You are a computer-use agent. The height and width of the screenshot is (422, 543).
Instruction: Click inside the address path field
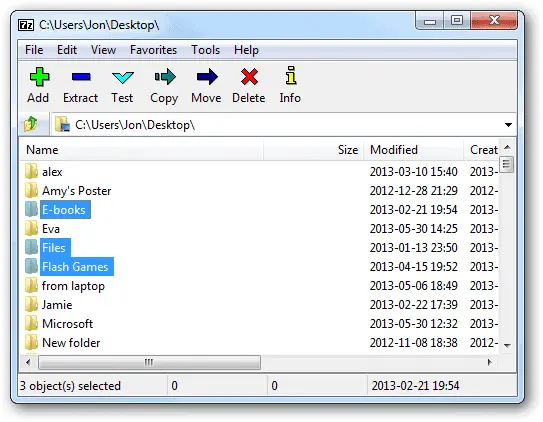pyautogui.click(x=277, y=125)
